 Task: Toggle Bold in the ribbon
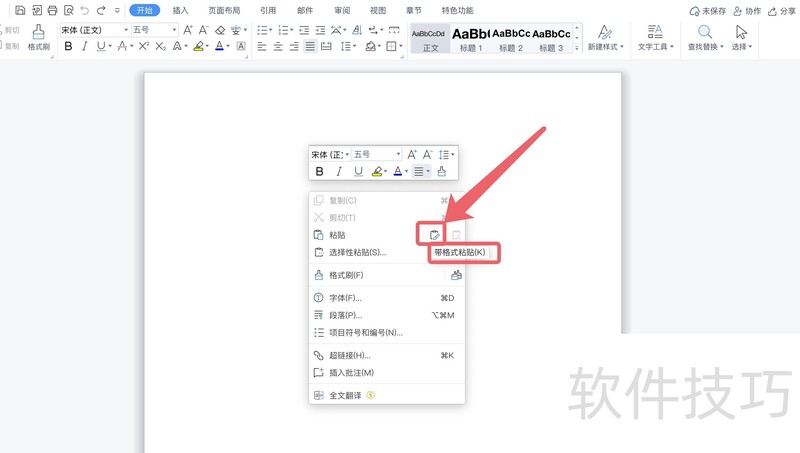click(68, 46)
